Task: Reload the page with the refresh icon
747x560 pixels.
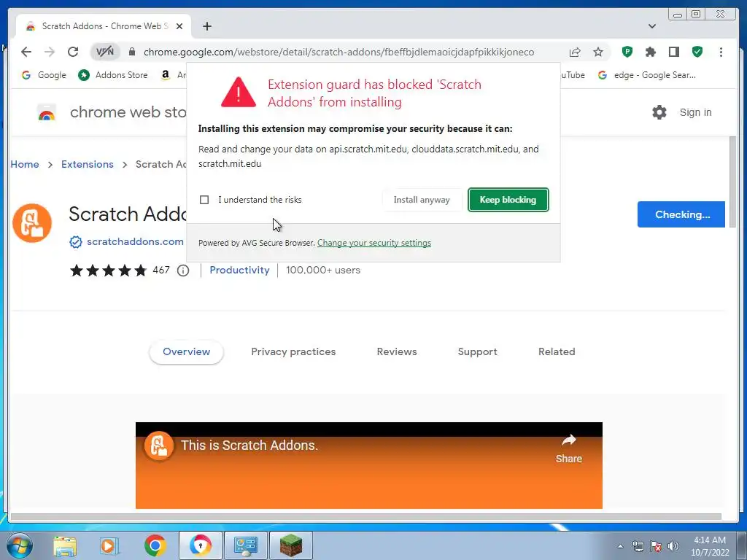Action: pos(73,52)
